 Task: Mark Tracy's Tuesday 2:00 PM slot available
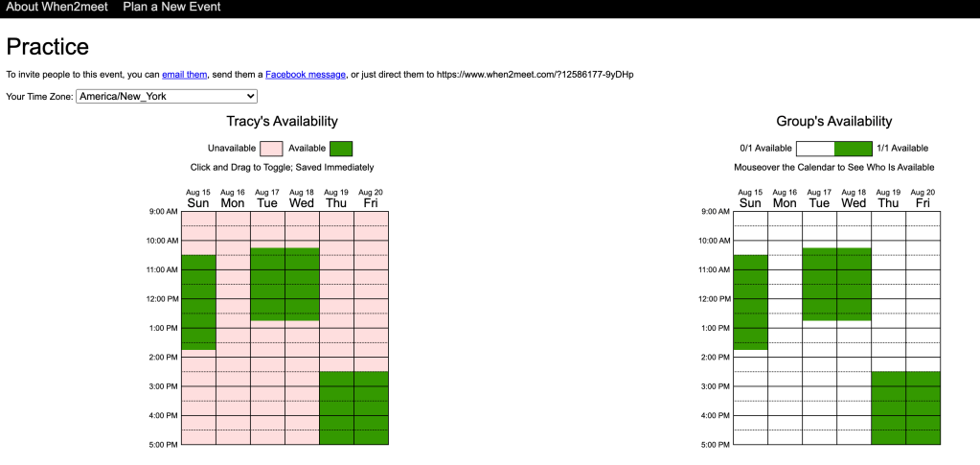[267, 361]
